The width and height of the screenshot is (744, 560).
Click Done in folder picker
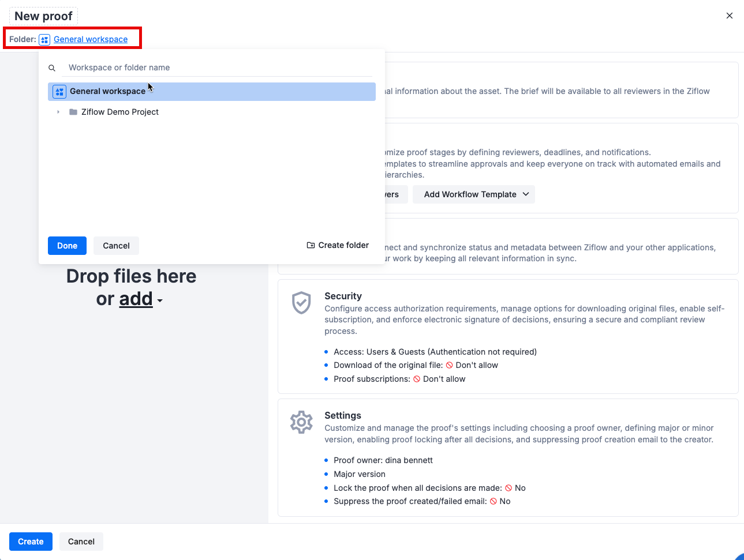tap(67, 246)
